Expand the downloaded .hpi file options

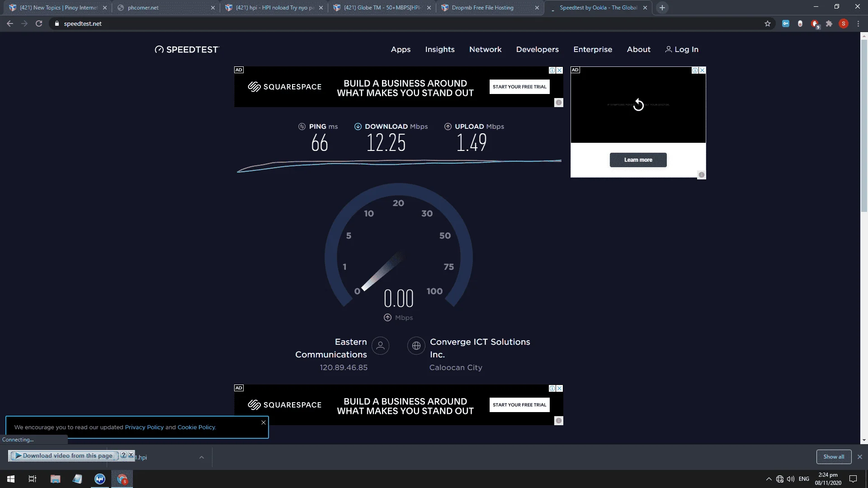click(202, 457)
